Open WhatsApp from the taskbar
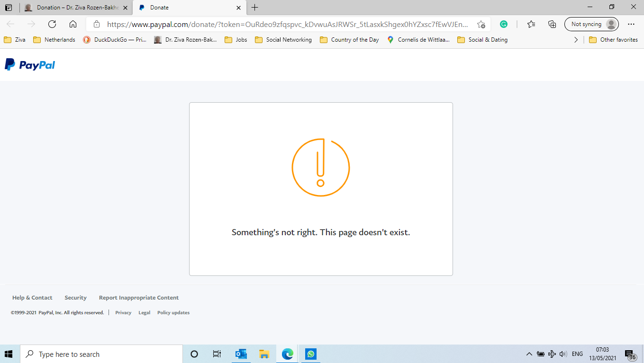 (x=310, y=354)
